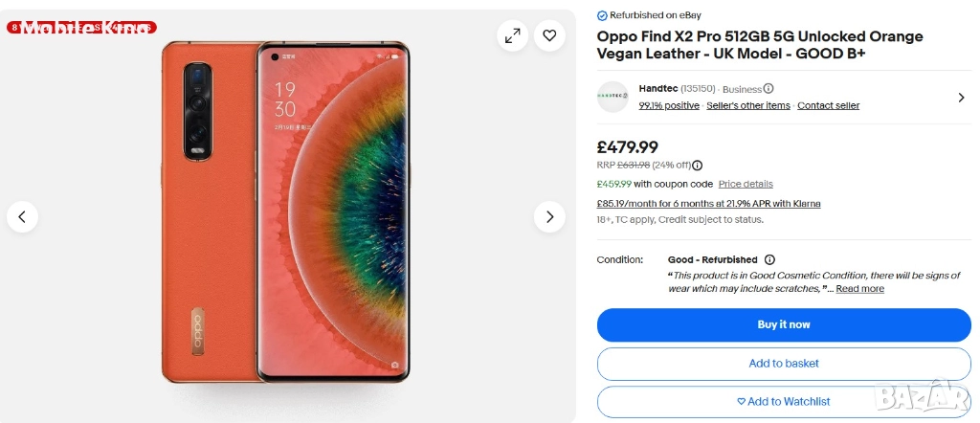Expand condition description via Read more
Image resolution: width=980 pixels, height=423 pixels.
(859, 289)
